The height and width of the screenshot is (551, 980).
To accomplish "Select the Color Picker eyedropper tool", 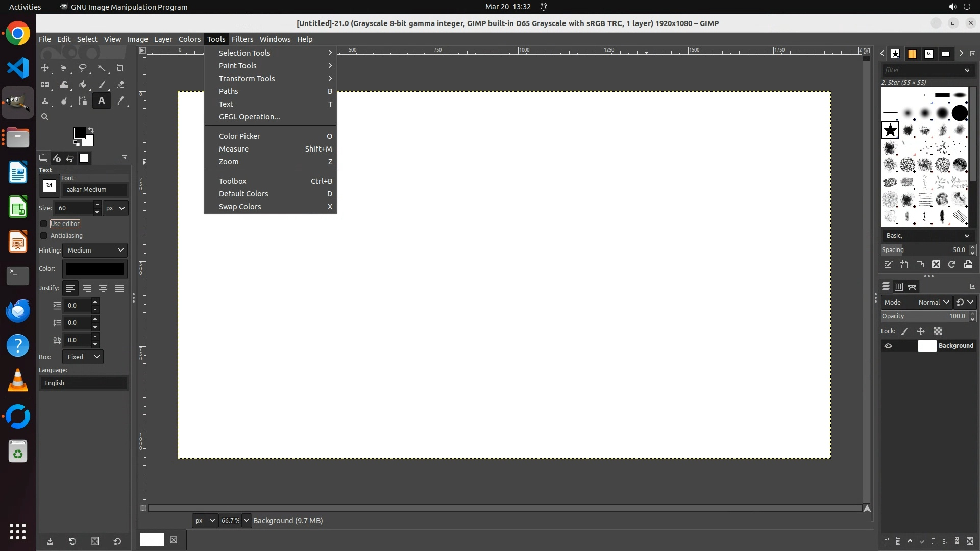I will (120, 101).
